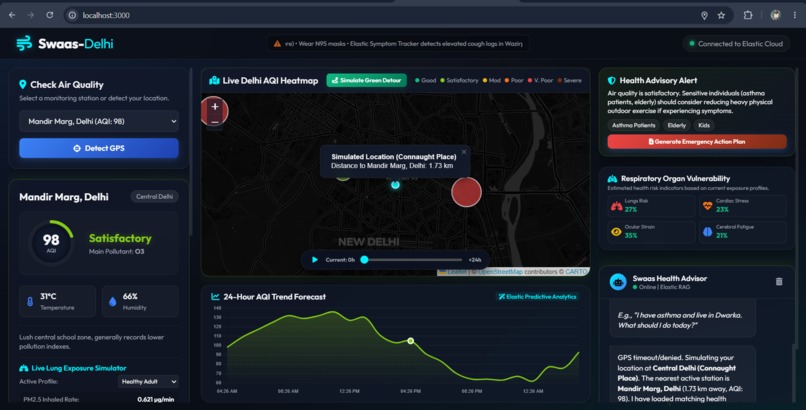Click the heatmap time slider handle
This screenshot has height=410, width=806.
(364, 259)
